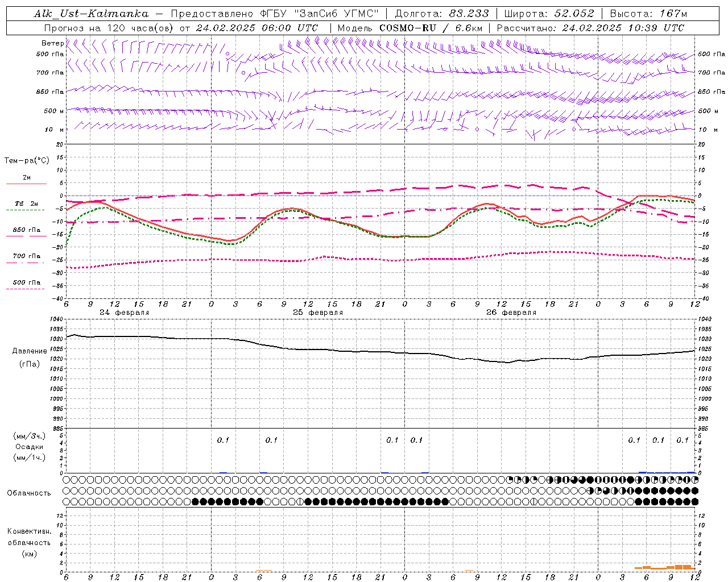
Task: Select the model name COSMO-RU / 6.6км
Action: coord(430,28)
